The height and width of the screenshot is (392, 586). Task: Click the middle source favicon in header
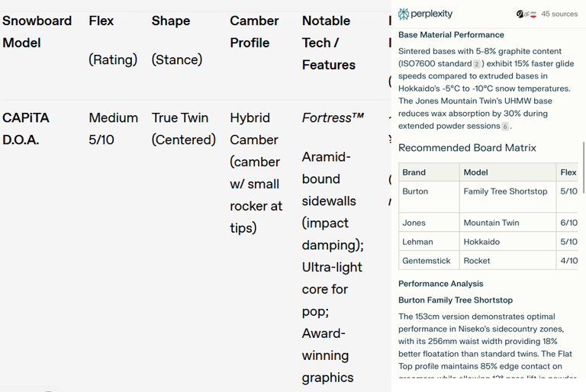tap(526, 14)
